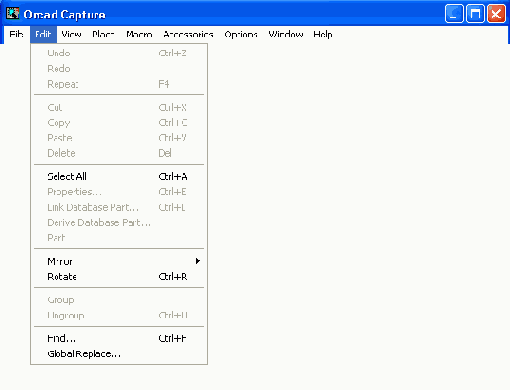
Task: Choose Rotate in the Edit menu
Action: [x=119, y=276]
